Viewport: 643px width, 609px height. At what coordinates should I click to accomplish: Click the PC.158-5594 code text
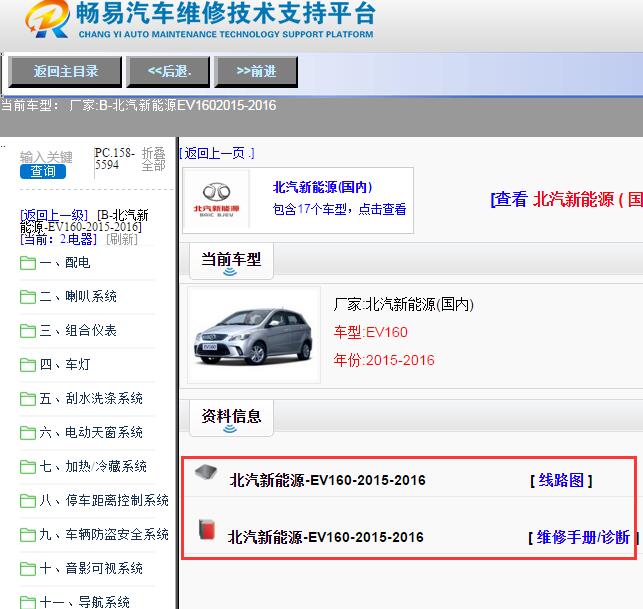(x=114, y=159)
